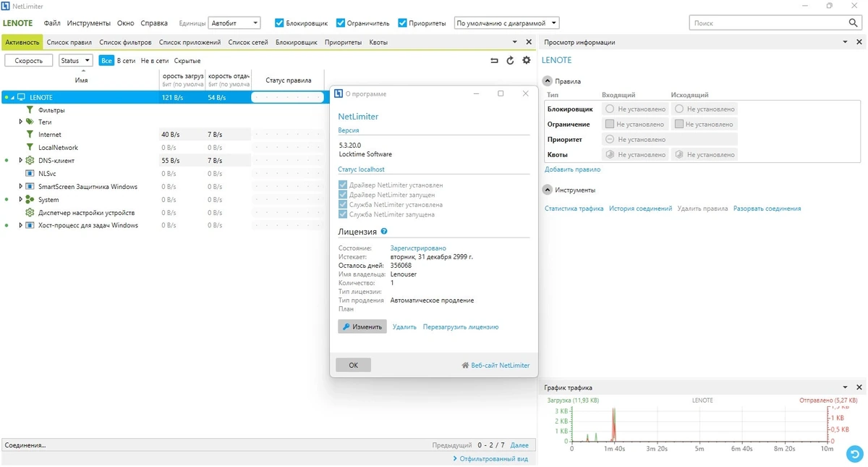Toggle the Ограничитель checkbox
The image size is (868, 467).
click(341, 23)
